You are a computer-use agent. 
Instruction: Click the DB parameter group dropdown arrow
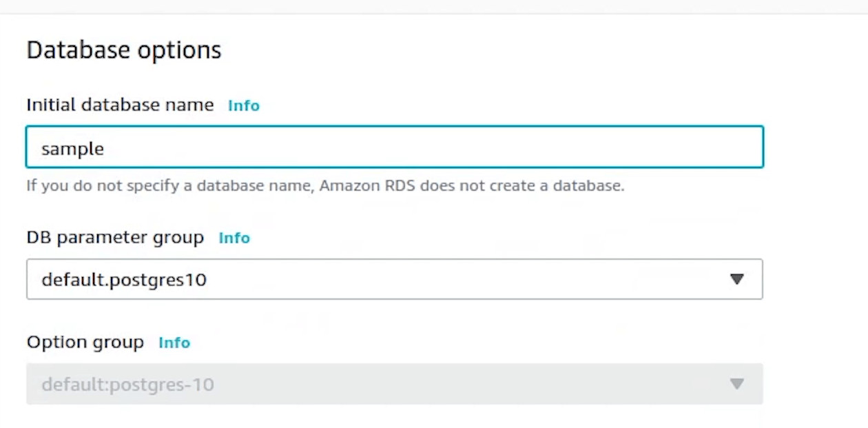click(x=737, y=279)
